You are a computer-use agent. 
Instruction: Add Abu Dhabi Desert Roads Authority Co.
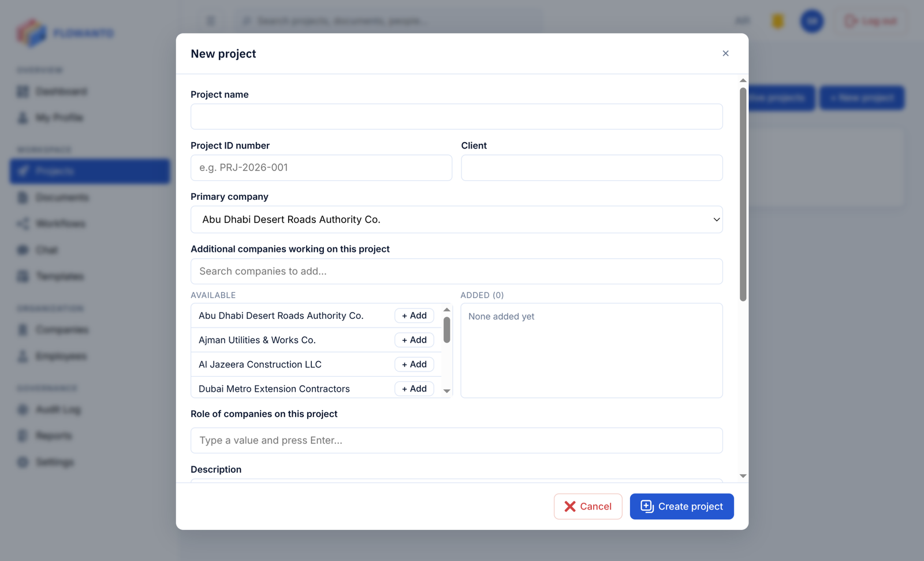414,315
